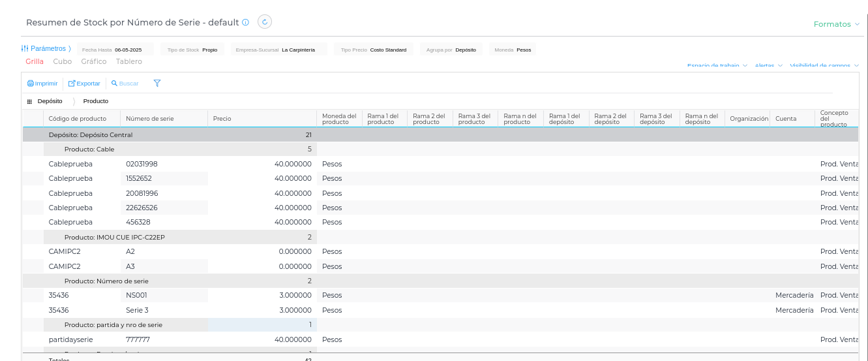Click the Fecha Hasta parameter field

(x=115, y=50)
